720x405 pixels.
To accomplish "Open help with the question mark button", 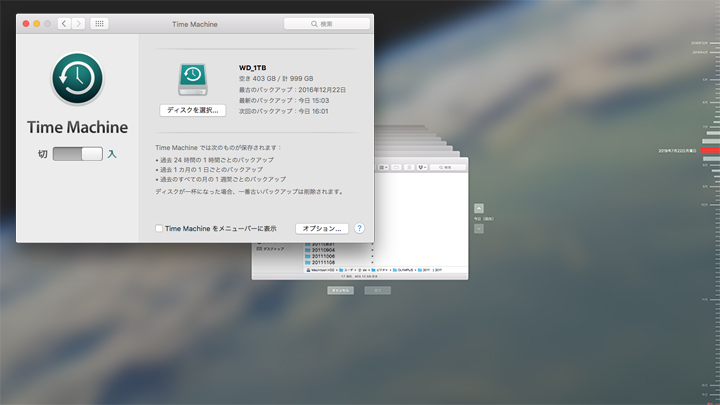I will pos(359,228).
